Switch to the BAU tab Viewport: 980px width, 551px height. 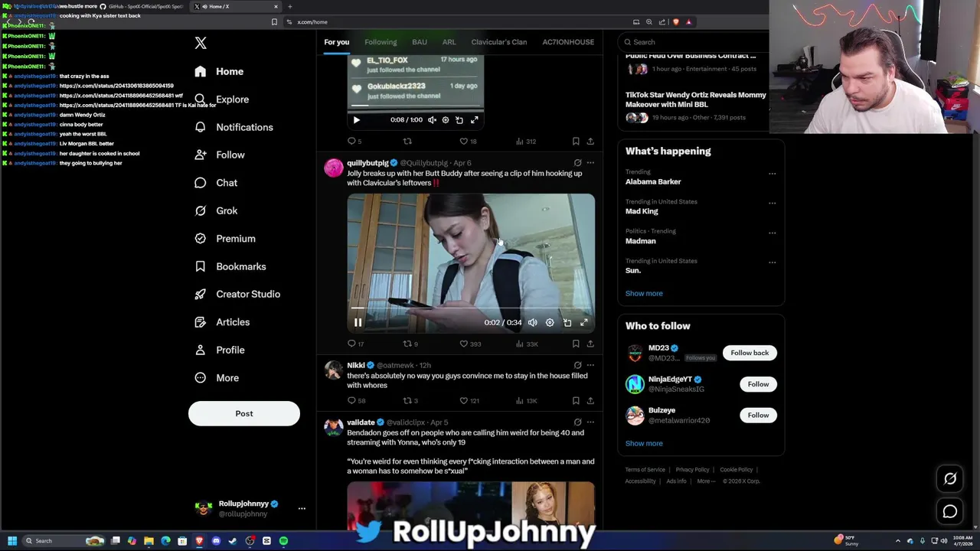[x=420, y=42]
